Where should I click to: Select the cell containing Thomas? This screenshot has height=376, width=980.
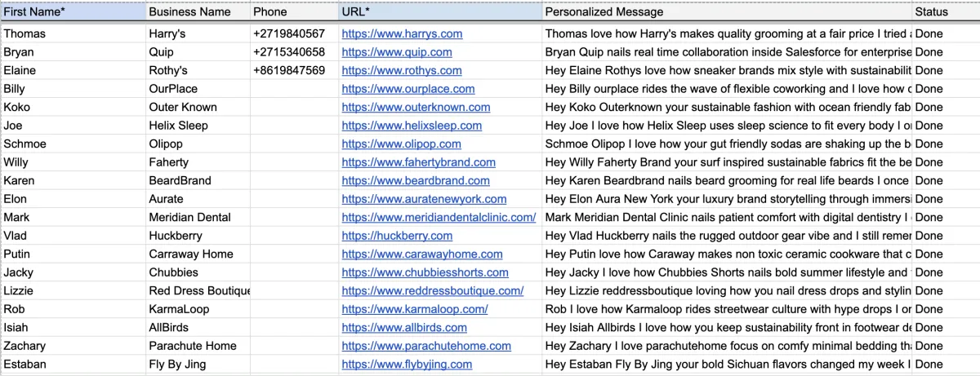[73, 33]
